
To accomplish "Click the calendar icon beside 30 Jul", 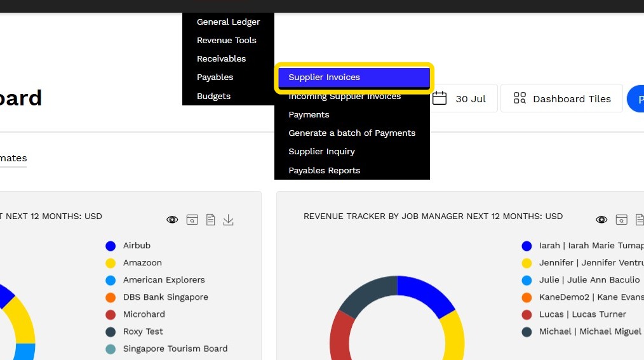I will coord(439,98).
